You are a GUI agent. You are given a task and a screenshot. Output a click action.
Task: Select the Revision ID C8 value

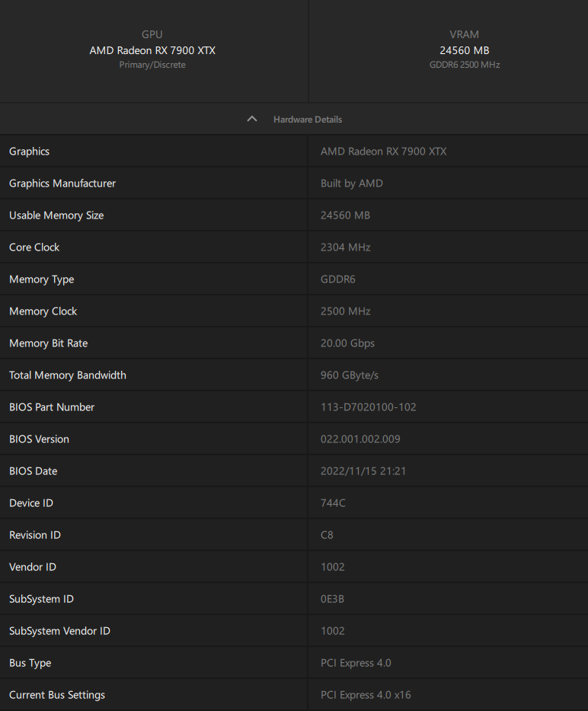pyautogui.click(x=327, y=535)
